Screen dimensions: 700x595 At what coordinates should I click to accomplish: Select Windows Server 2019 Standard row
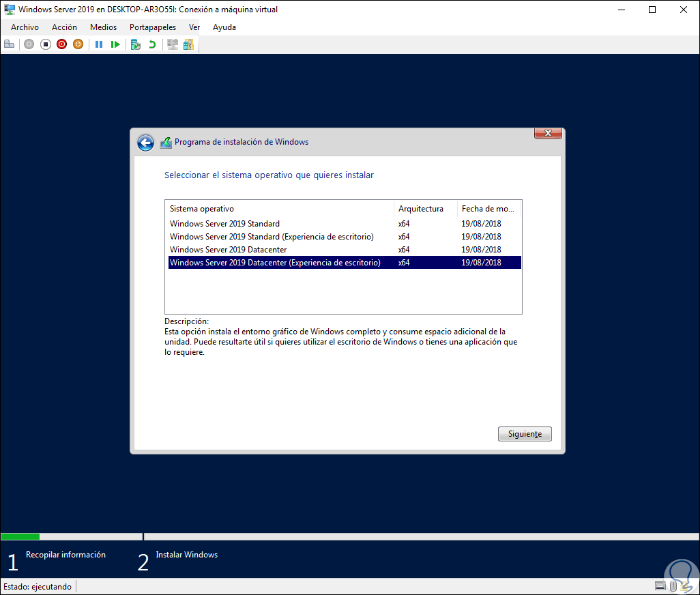click(344, 224)
